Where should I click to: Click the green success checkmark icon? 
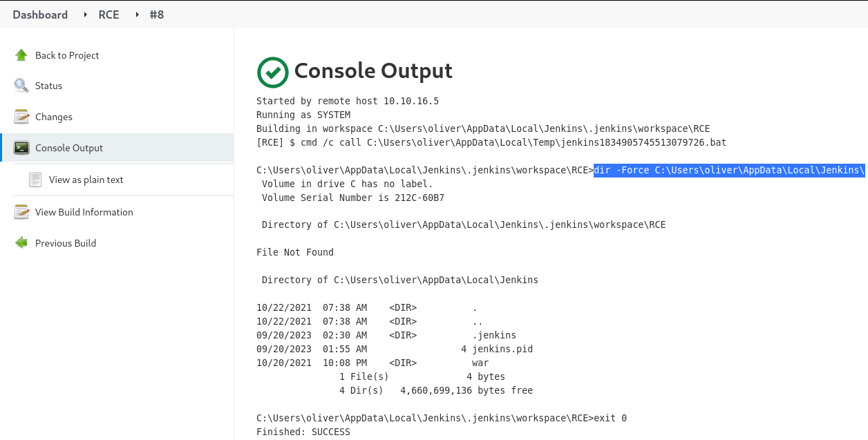tap(272, 72)
